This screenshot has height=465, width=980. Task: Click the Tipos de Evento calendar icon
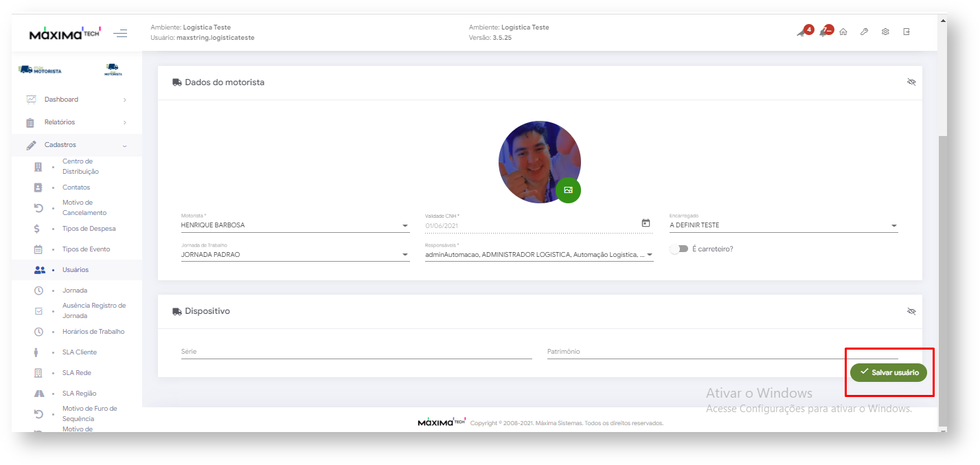[x=38, y=249]
